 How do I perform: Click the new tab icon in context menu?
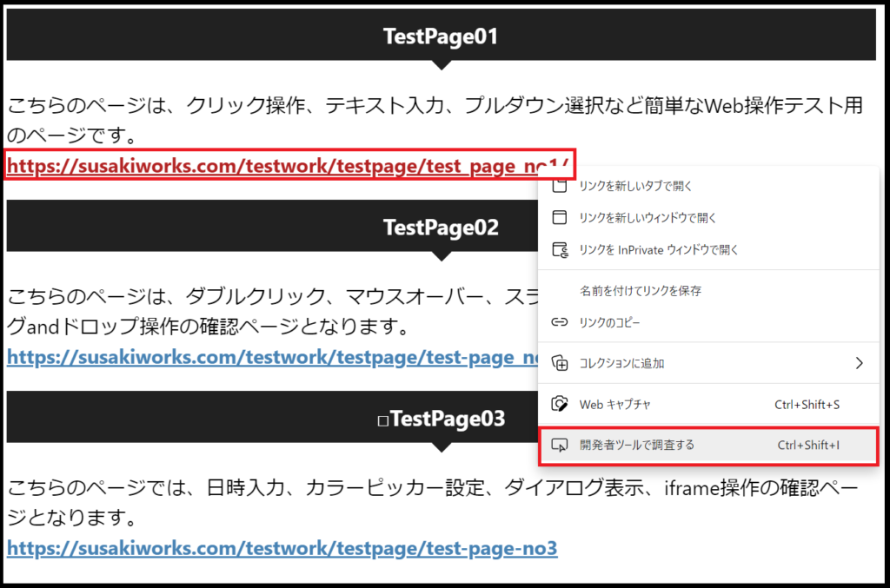click(560, 186)
